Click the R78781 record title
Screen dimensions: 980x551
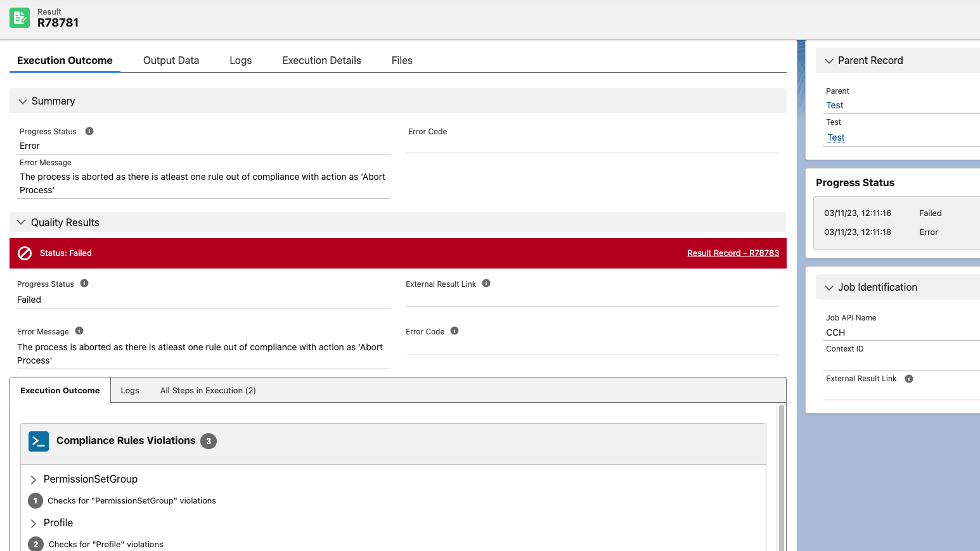[58, 23]
